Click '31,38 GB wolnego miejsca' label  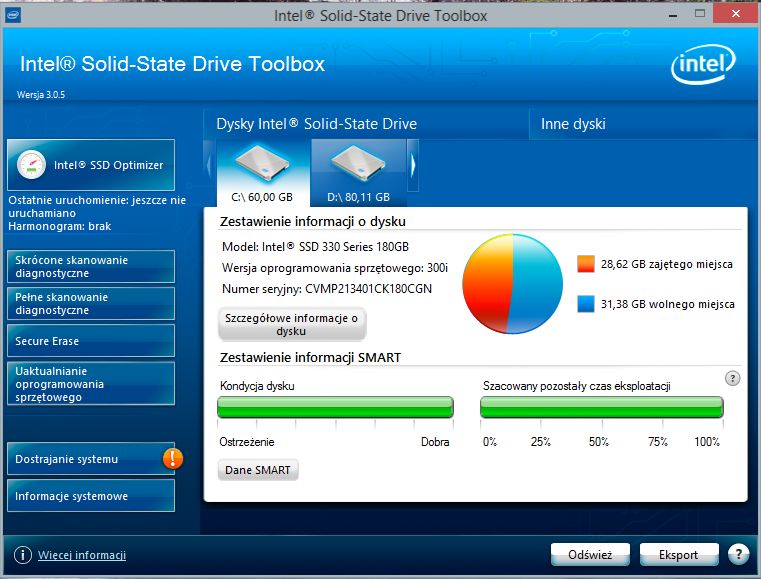[667, 304]
